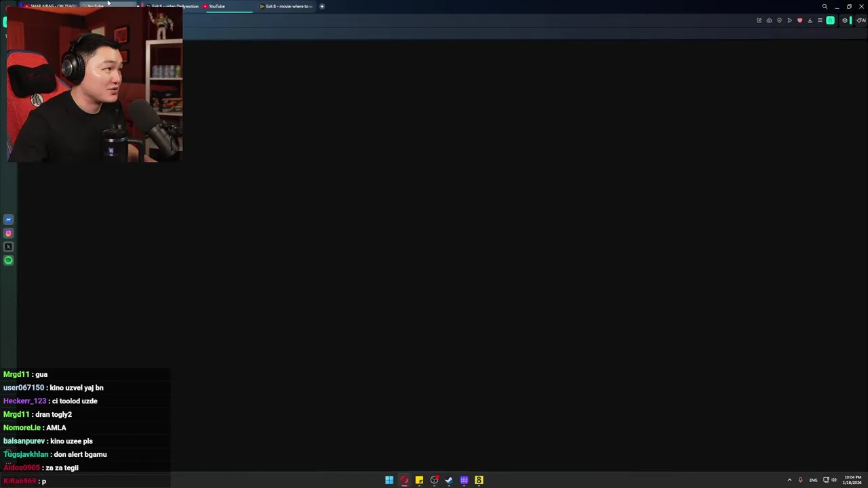
Task: Click the browser tab search magnifier icon
Action: tap(825, 7)
